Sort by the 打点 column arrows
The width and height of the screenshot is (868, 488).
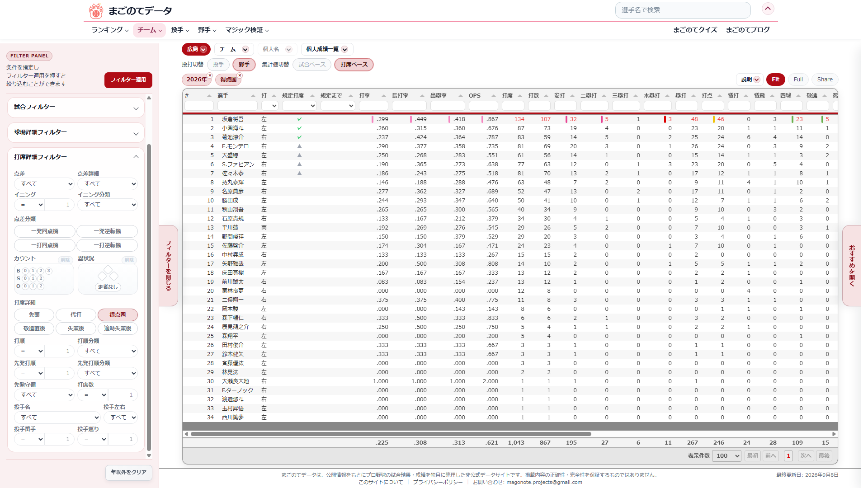click(x=719, y=96)
